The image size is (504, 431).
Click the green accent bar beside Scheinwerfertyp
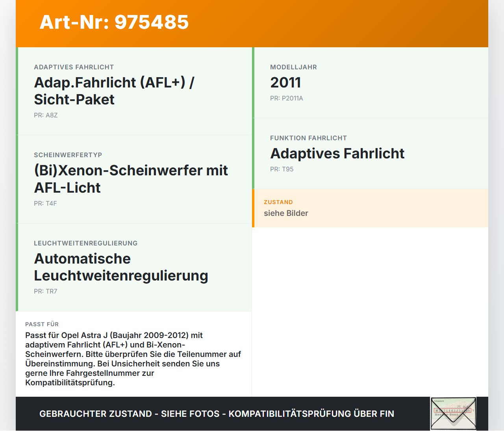pyautogui.click(x=16, y=179)
